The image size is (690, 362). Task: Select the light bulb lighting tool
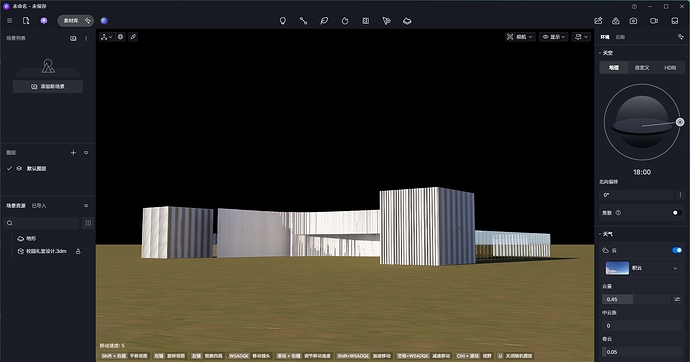click(x=283, y=21)
